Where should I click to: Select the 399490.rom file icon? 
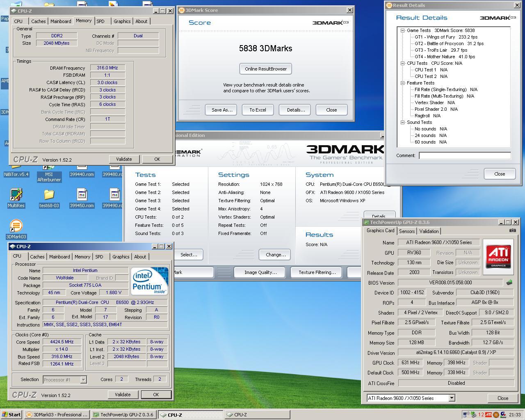[114, 195]
